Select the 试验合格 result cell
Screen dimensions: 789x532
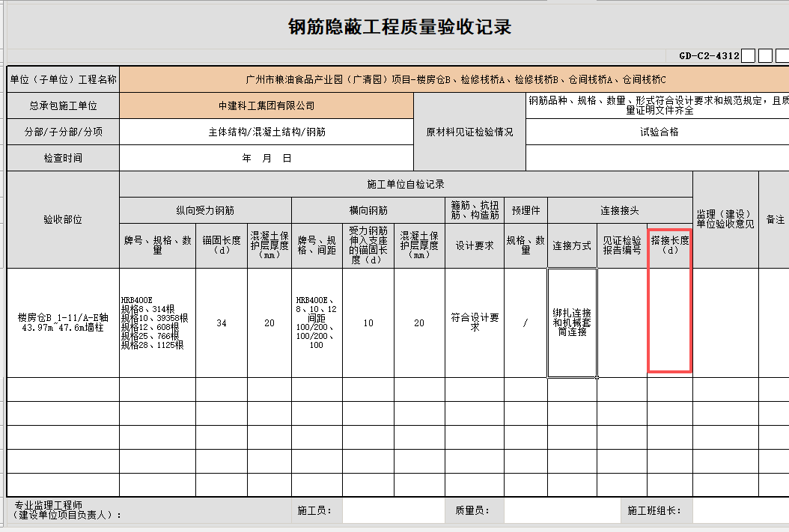(x=658, y=132)
